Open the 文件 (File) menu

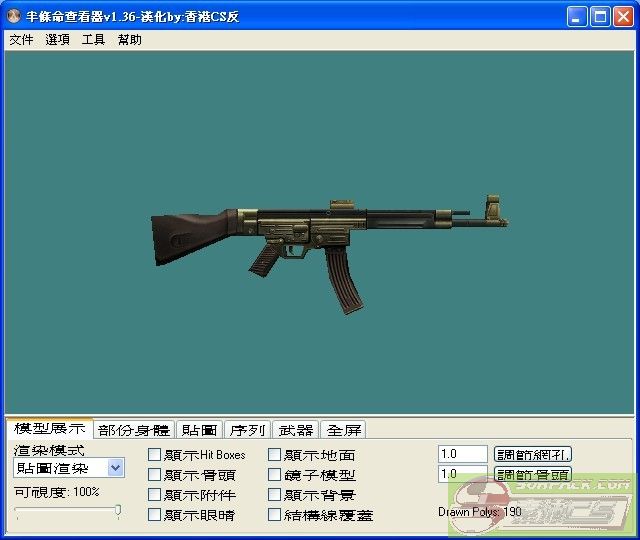21,40
